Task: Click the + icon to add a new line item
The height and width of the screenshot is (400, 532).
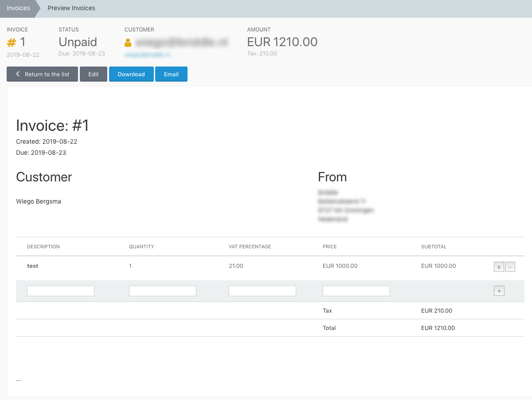Action: coord(499,290)
